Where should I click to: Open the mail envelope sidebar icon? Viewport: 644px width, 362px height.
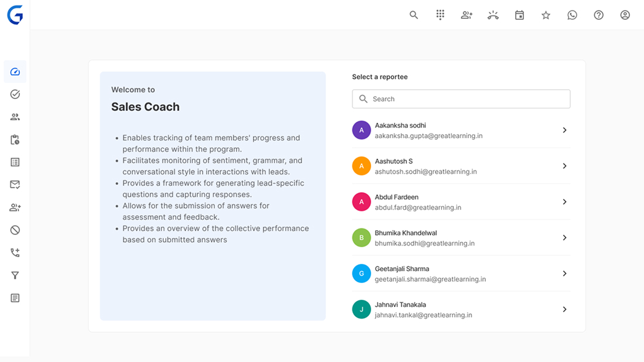point(15,185)
